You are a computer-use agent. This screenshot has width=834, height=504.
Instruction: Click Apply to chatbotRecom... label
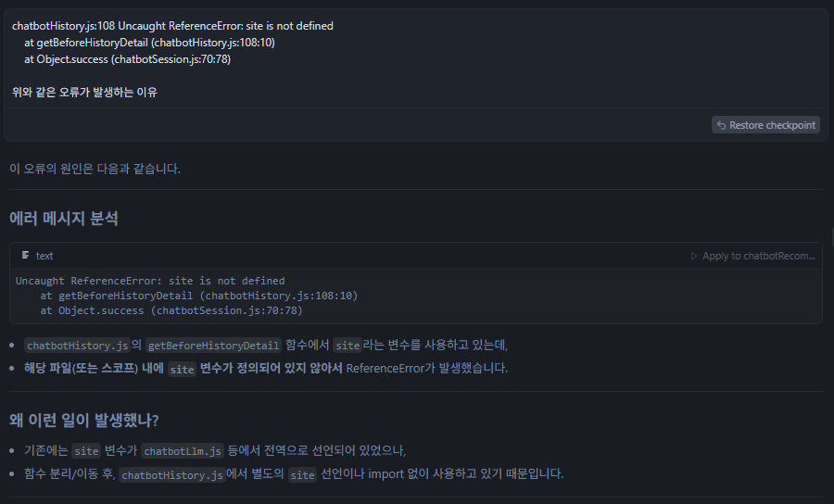[758, 256]
